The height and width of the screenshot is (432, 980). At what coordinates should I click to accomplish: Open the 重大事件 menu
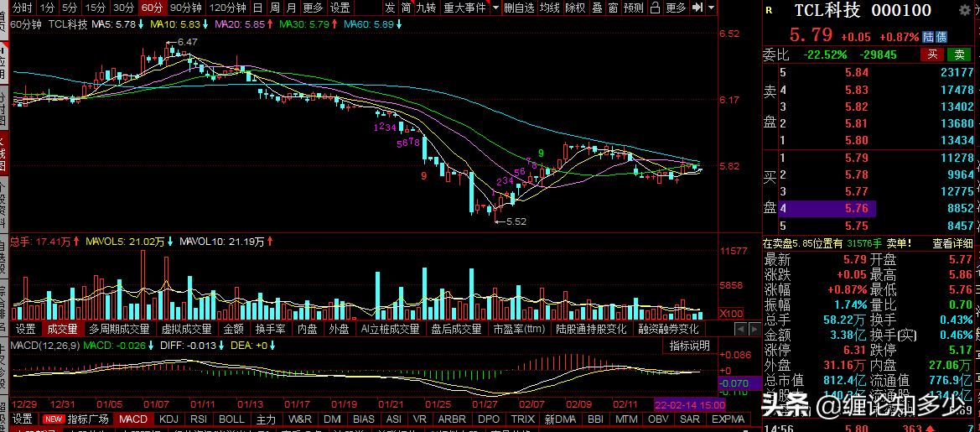pos(464,8)
